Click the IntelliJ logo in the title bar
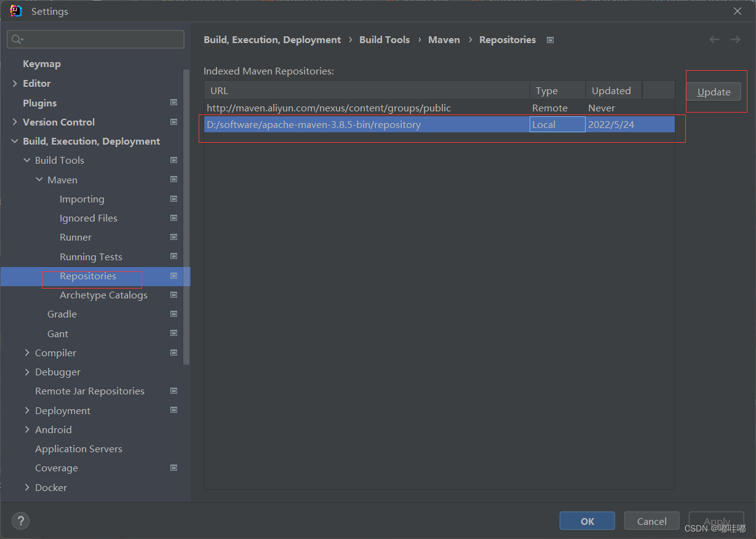Screen dimensions: 756x539 pyautogui.click(x=16, y=11)
